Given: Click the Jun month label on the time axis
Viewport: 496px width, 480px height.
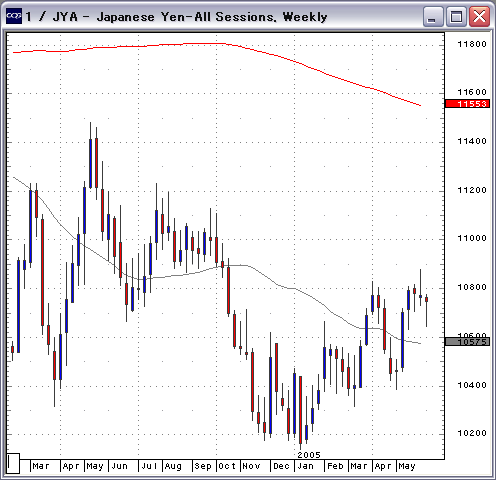Looking at the screenshot, I should coord(119,466).
